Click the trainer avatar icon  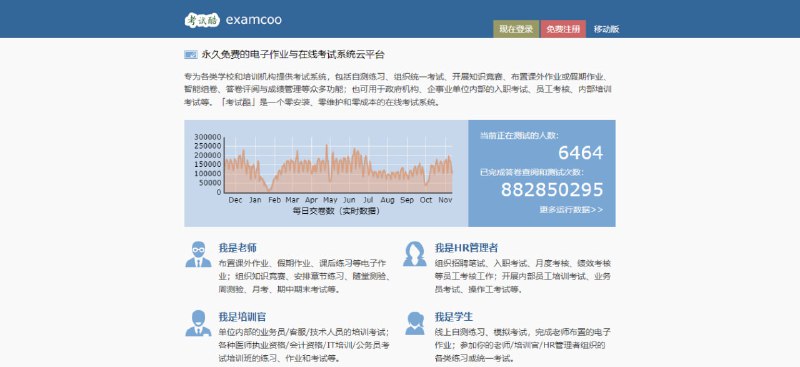click(x=198, y=323)
